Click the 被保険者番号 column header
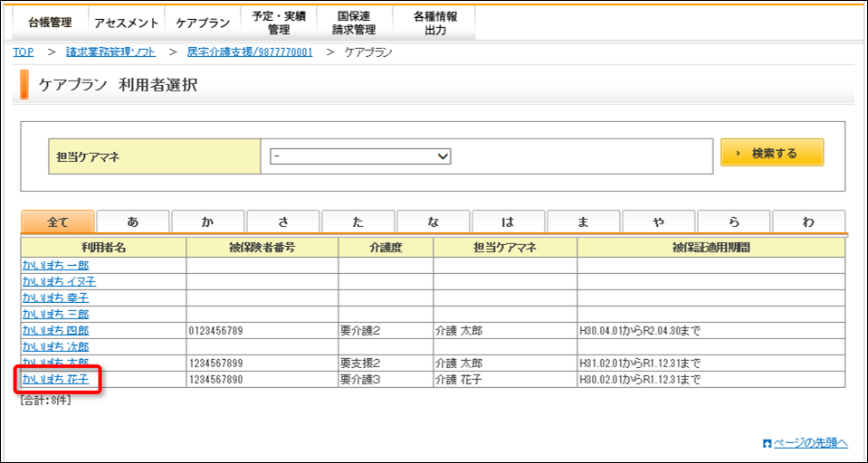Screen dimensions: 868x463 [262, 247]
